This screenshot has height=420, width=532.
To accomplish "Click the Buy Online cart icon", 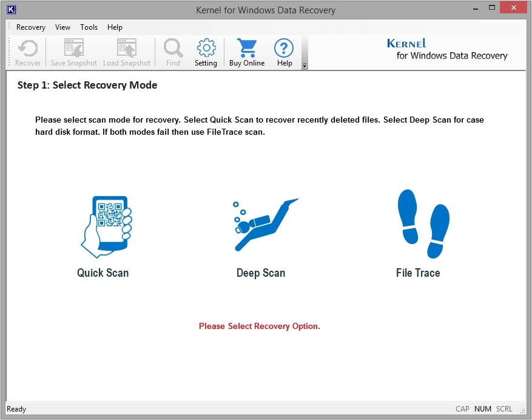I will coord(247,48).
